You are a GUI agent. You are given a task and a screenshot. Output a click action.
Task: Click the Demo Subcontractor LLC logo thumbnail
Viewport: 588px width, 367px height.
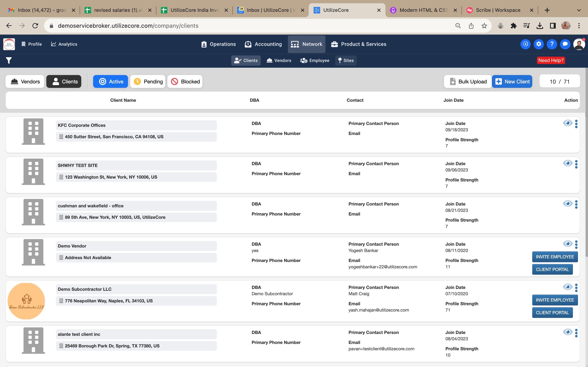pyautogui.click(x=26, y=301)
